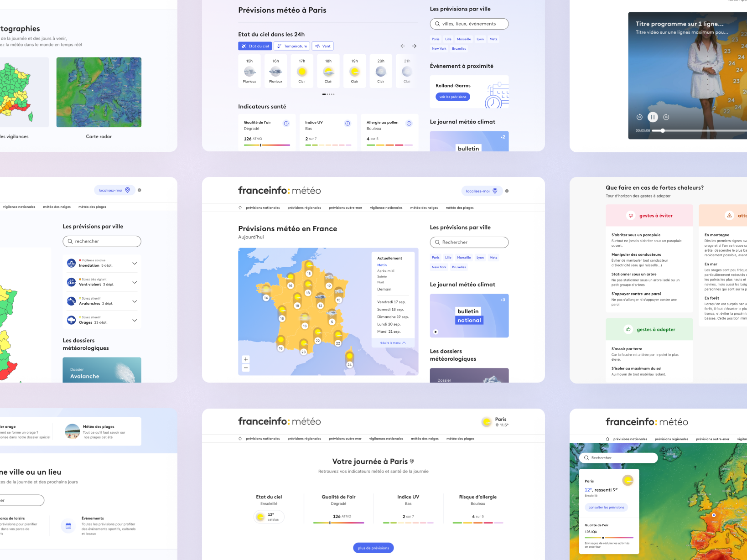The width and height of the screenshot is (747, 560).
Task: Click the 'gestes à adopter' thumbs-up icon
Action: pos(628,329)
